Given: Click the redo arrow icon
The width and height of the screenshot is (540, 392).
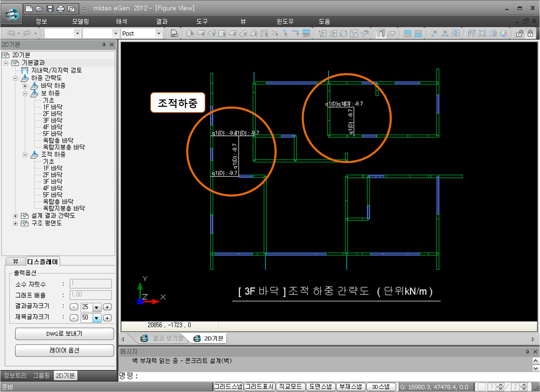Looking at the screenshot, I should [27, 33].
